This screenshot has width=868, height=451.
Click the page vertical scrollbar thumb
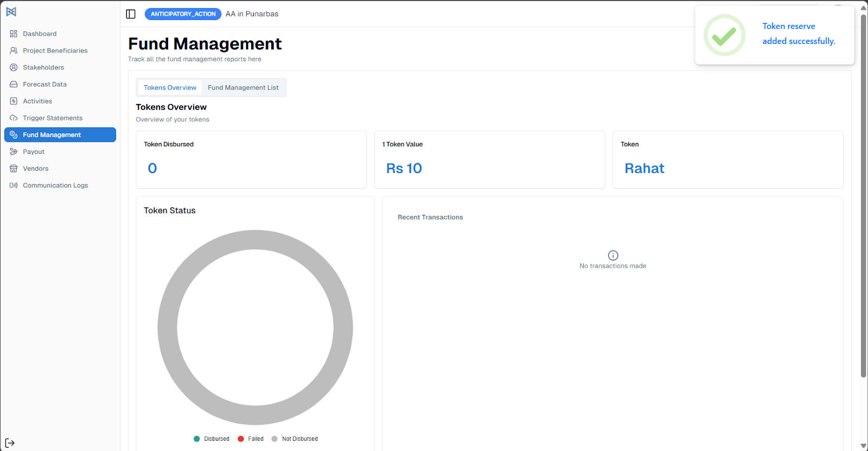[864, 195]
